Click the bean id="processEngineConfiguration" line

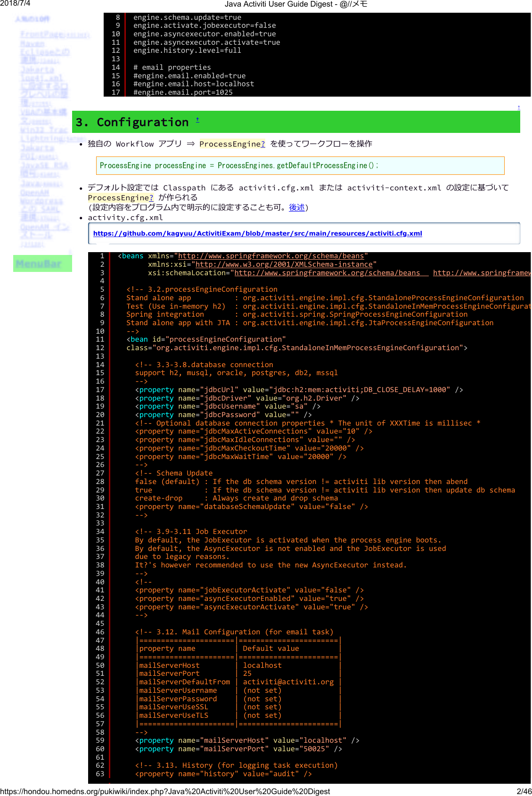tap(206, 339)
